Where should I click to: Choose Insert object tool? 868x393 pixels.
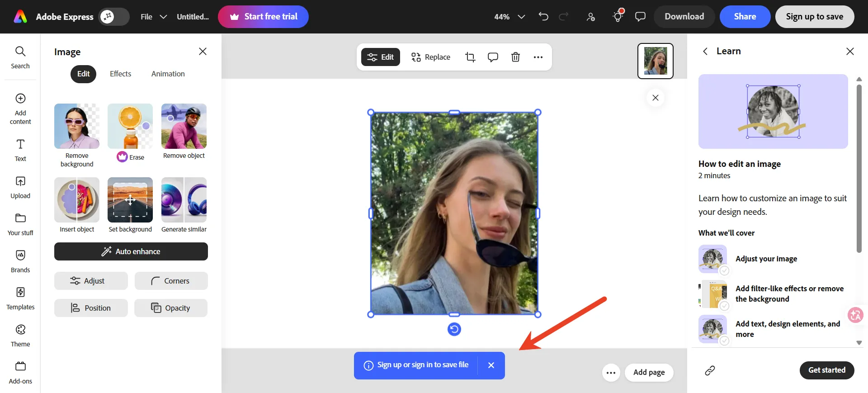(77, 205)
